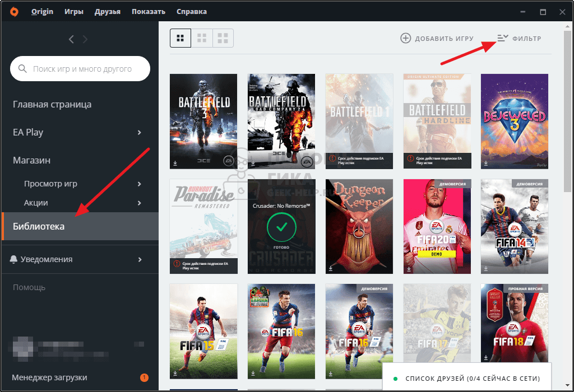The image size is (574, 392).
Task: Select Crusader: No Remorse tile
Action: pos(281,226)
